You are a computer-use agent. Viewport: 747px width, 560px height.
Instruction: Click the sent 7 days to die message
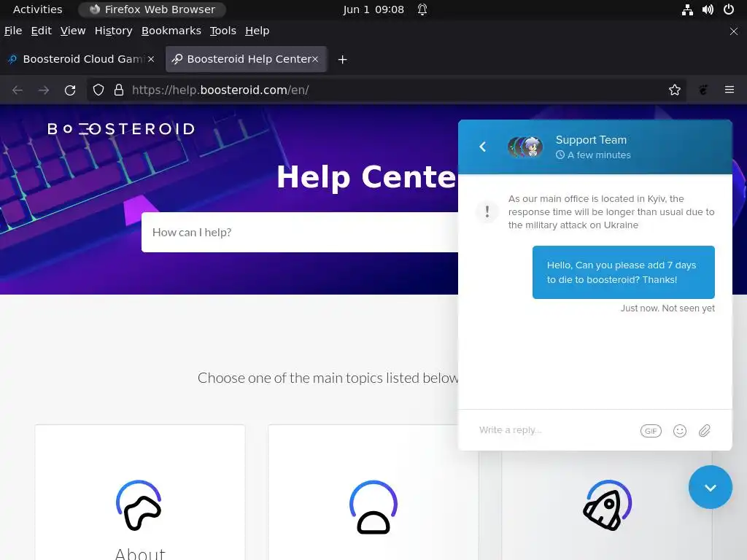coord(623,273)
